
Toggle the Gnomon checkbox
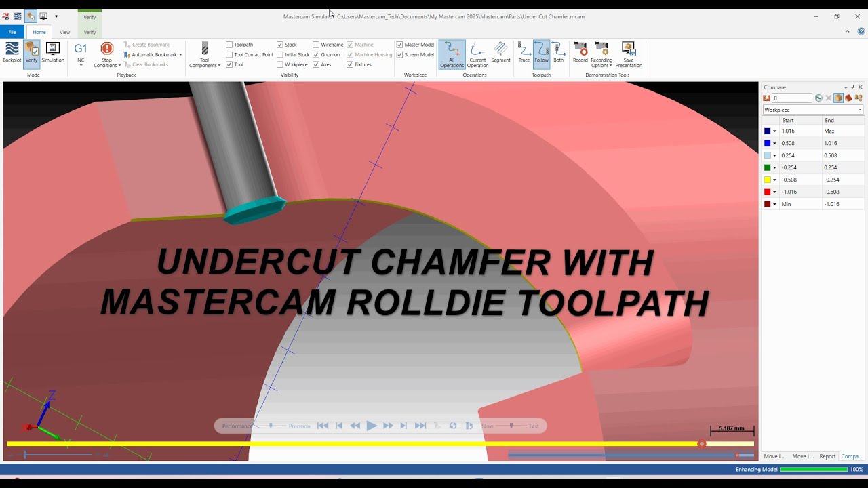(x=316, y=55)
